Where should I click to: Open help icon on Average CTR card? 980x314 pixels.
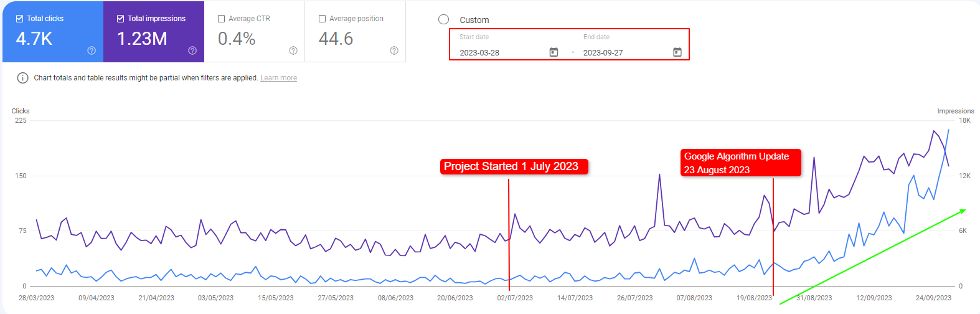coord(293,50)
